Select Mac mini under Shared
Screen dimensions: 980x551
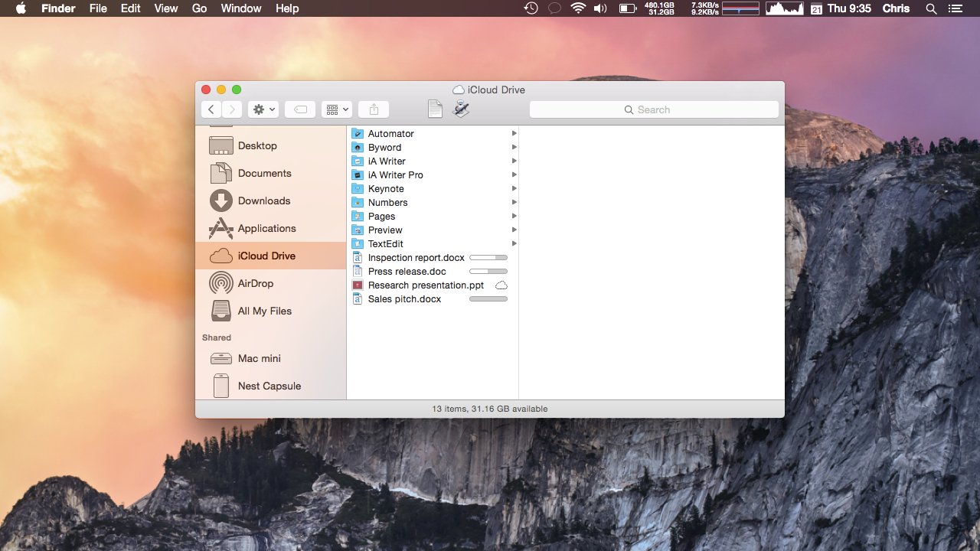[x=271, y=358]
